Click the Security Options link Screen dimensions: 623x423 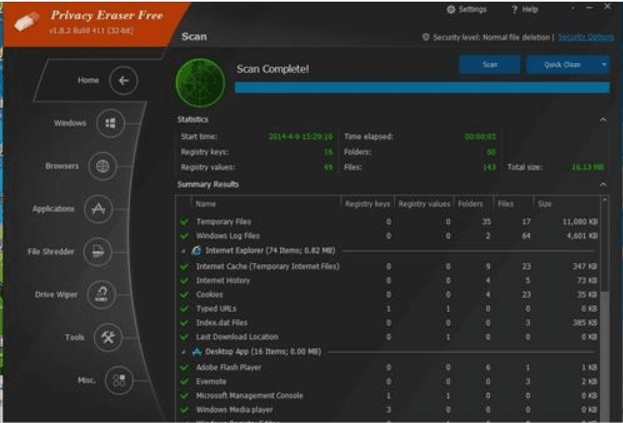(586, 37)
